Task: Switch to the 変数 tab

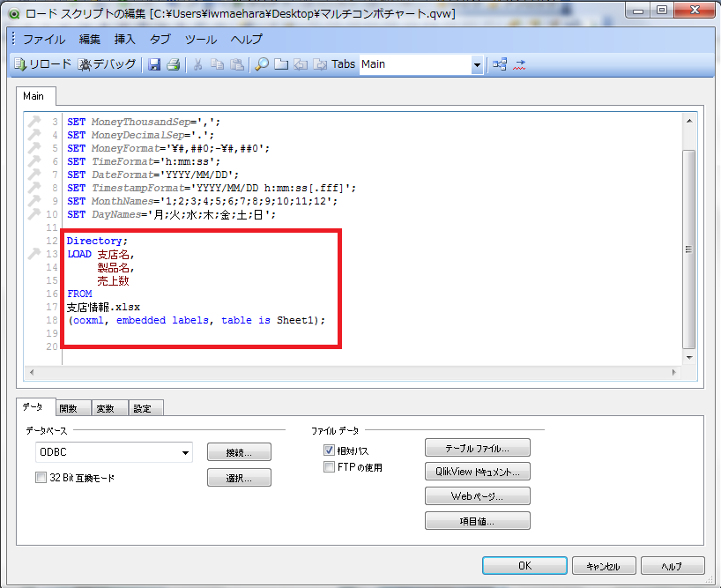Action: 109,408
